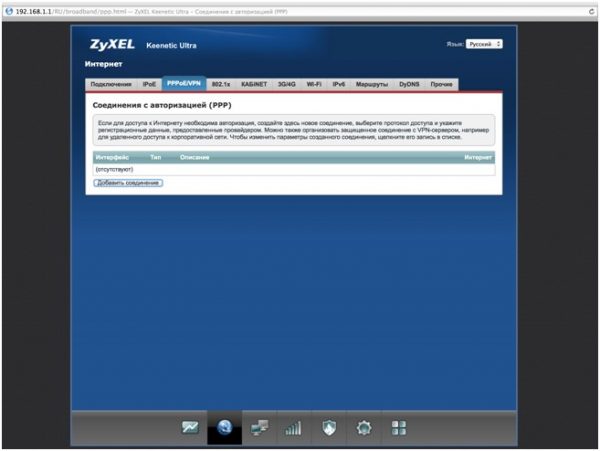
Task: Open the Wi-Fi signal bars icon
Action: (293, 428)
